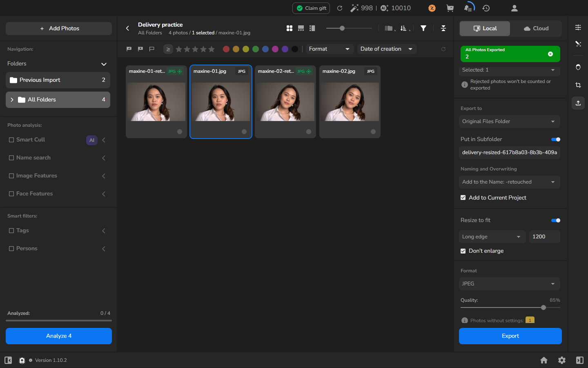588x368 pixels.
Task: Open the Add to the Name dropdown
Action: coord(510,182)
